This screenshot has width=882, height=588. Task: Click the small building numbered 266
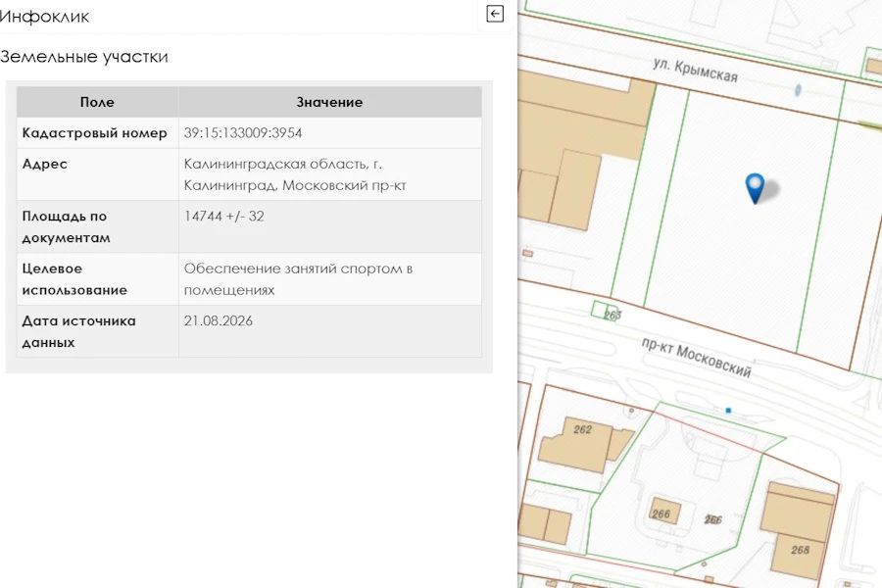(x=664, y=511)
